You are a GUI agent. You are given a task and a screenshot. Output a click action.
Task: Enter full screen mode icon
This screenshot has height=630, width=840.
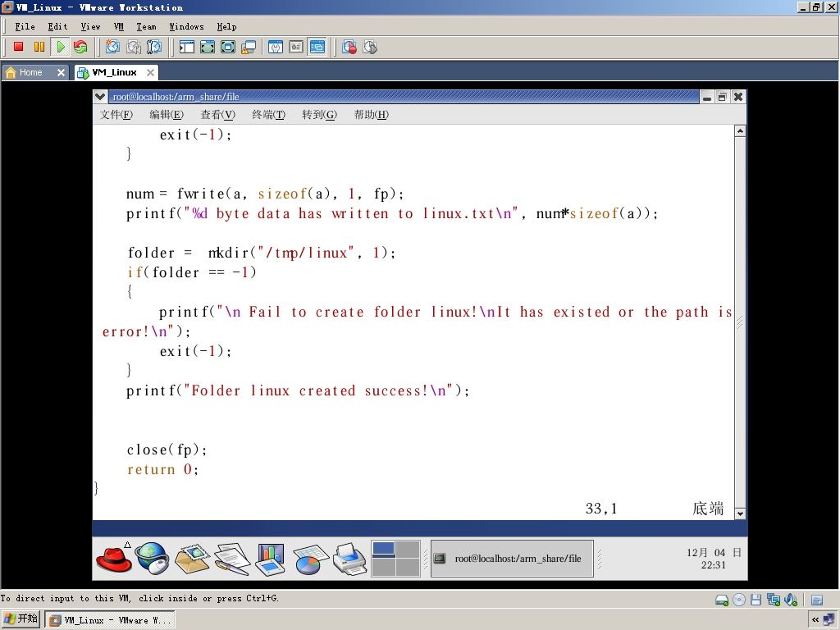point(228,47)
